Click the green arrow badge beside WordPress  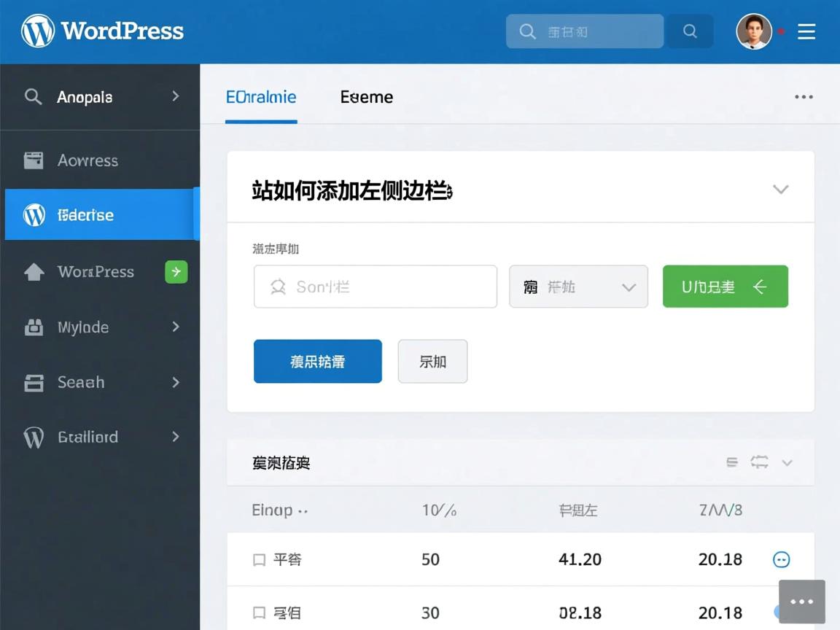pos(176,271)
